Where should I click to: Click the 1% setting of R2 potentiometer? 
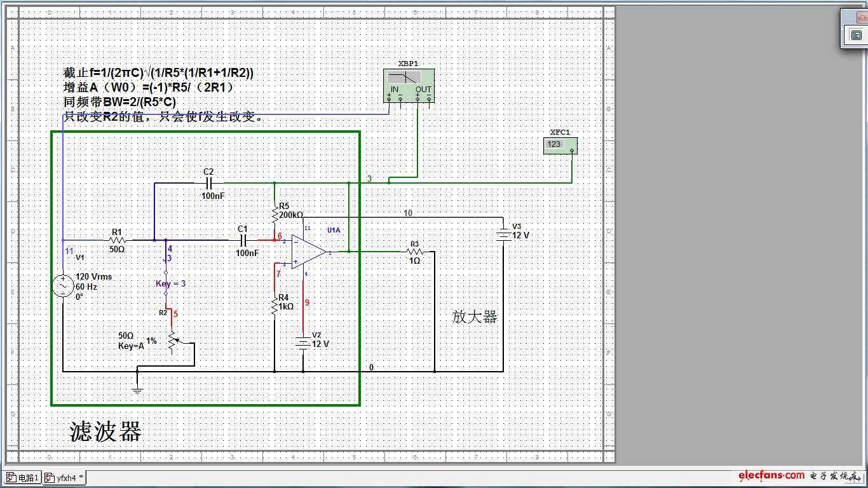tap(151, 341)
